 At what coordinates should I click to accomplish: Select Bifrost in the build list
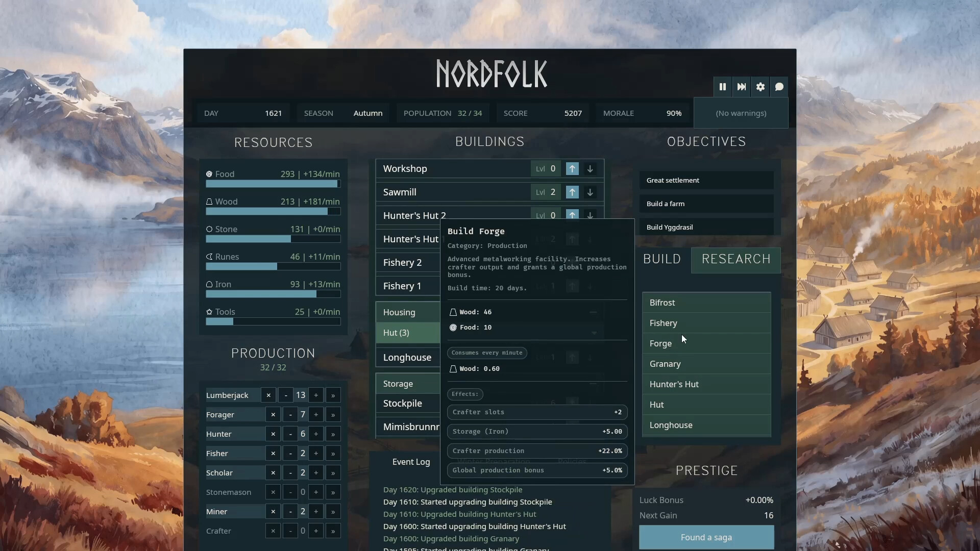(706, 303)
